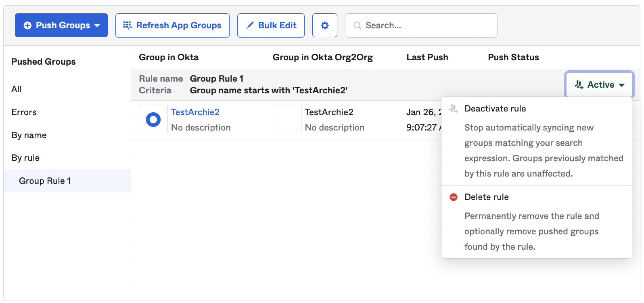
Task: Click the grid icon in Refresh App Groups
Action: click(128, 25)
